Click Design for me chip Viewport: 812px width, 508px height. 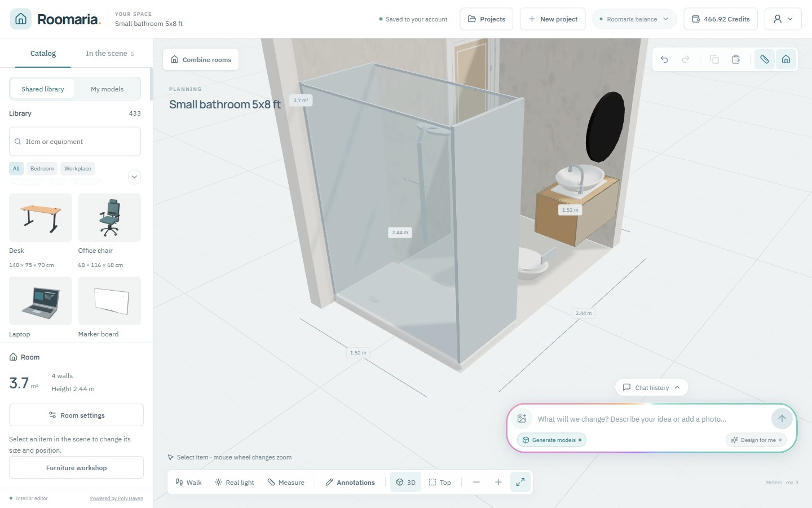tap(756, 440)
